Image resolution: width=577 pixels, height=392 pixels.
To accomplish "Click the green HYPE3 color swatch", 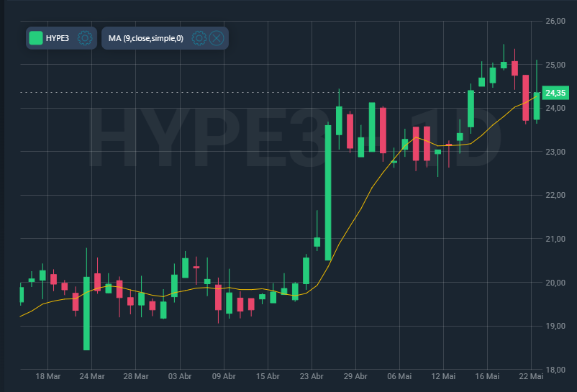I will point(36,38).
